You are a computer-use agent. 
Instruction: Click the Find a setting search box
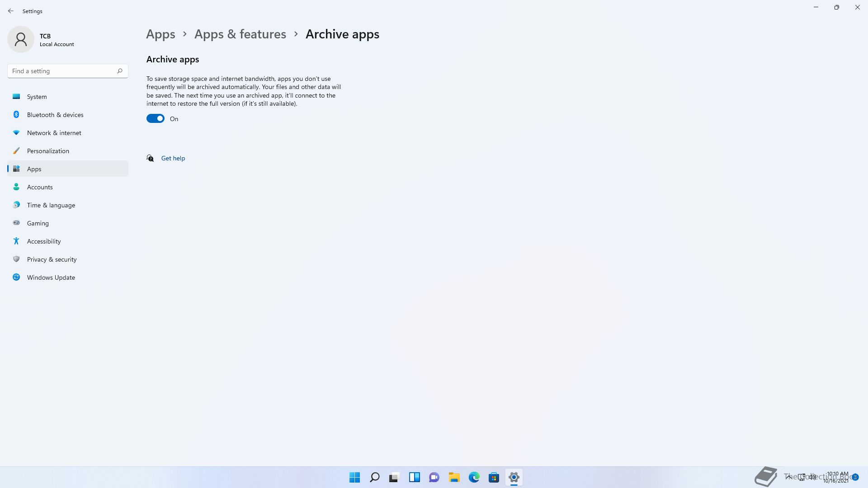(63, 71)
